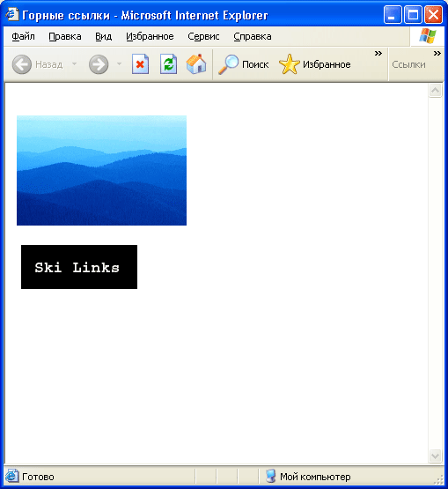Open the Сервис menu
This screenshot has width=448, height=489.
point(203,36)
